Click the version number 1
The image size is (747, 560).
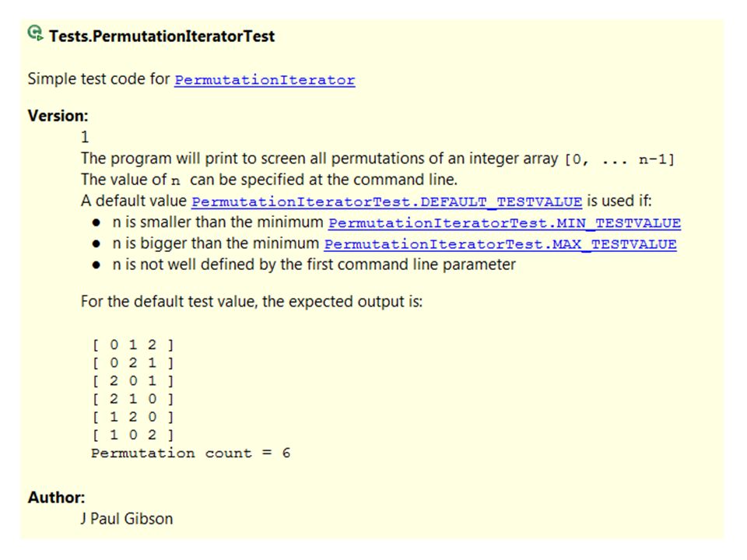coord(85,137)
